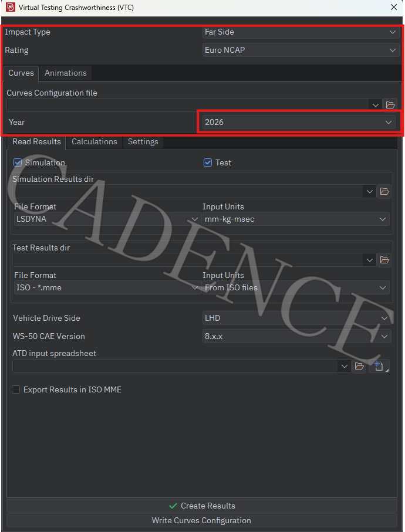Screen dimensions: 405x532
Task: Click the Curves Configuration file path field
Action: pos(188,105)
